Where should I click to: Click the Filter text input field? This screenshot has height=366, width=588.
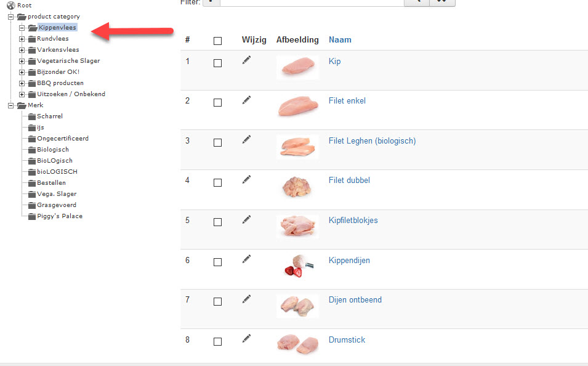312,2
